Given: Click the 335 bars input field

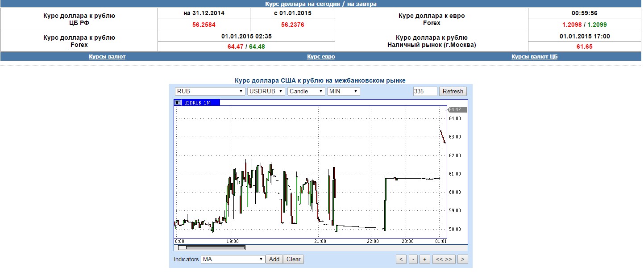Looking at the screenshot, I should 425,91.
